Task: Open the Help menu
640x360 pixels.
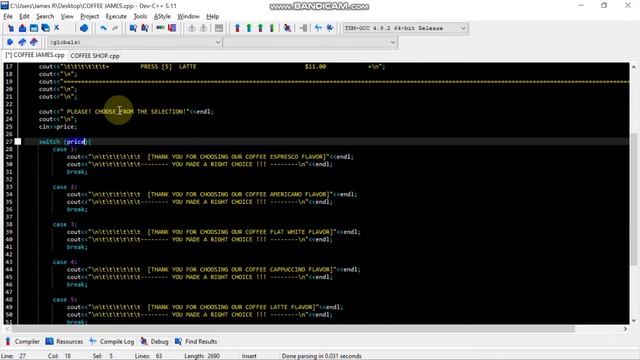Action: coord(212,16)
